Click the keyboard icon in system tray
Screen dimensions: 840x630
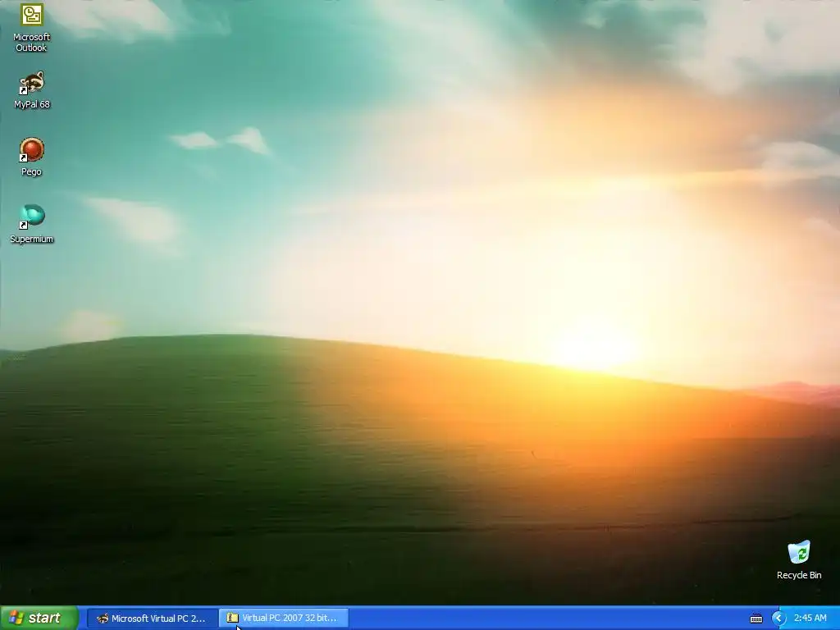coord(756,619)
